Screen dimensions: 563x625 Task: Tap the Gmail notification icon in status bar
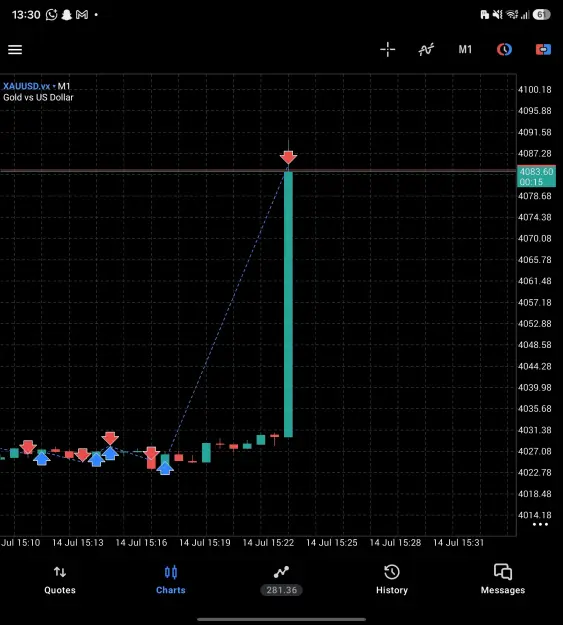(x=82, y=15)
